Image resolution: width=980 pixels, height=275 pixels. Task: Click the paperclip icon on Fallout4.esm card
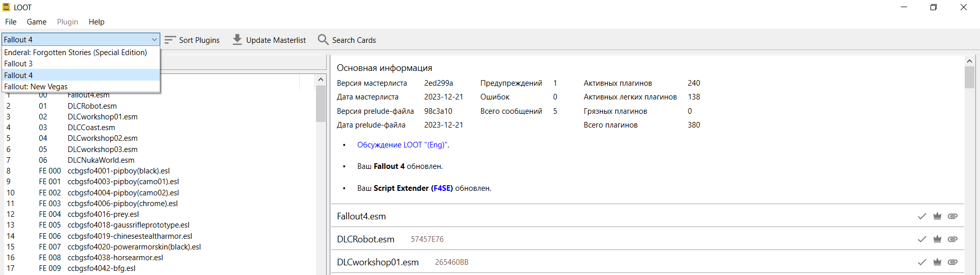point(952,216)
